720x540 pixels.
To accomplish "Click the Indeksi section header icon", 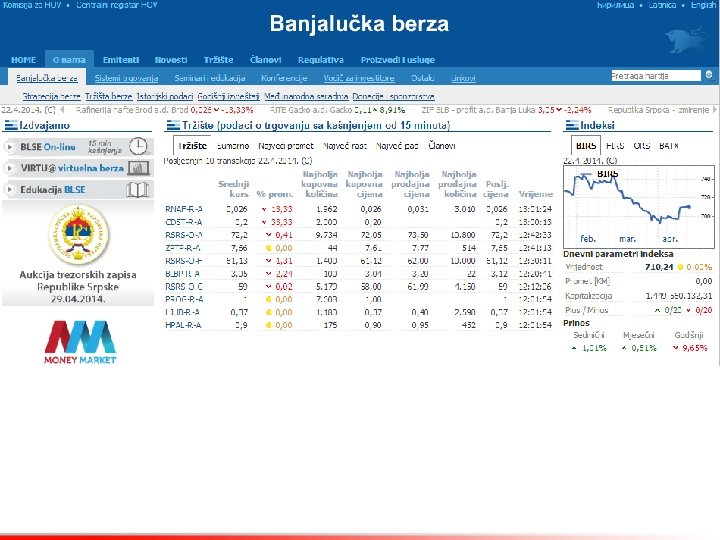I will click(x=572, y=125).
